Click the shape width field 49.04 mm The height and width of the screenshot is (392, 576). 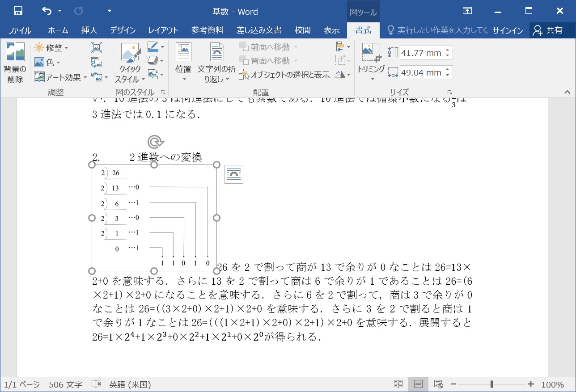click(x=421, y=72)
